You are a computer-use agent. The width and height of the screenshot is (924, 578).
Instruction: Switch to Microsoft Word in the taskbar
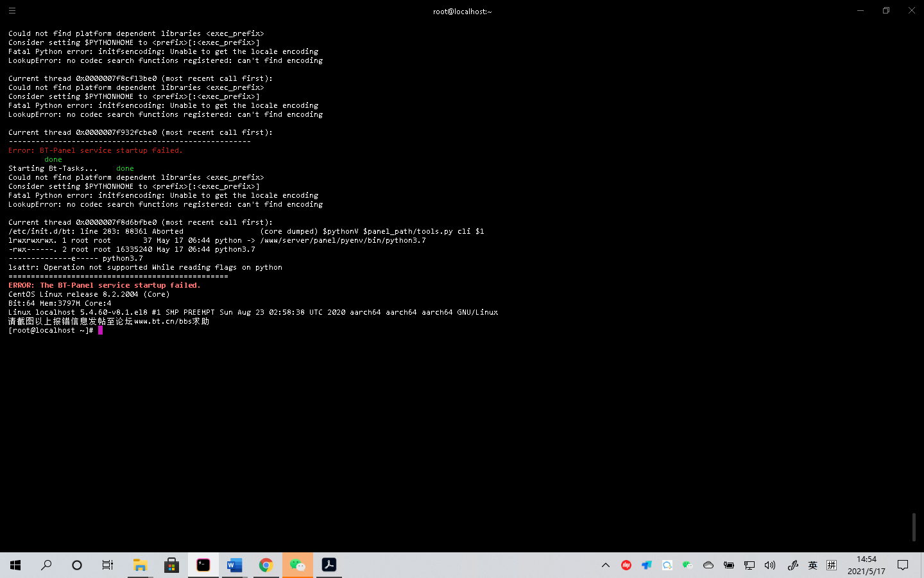click(x=234, y=565)
